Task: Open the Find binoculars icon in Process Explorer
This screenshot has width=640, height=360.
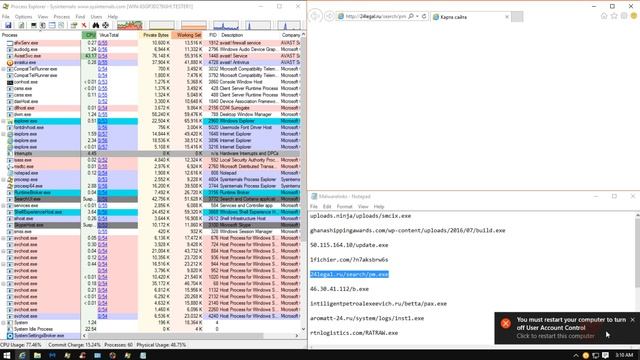Action: click(96, 25)
